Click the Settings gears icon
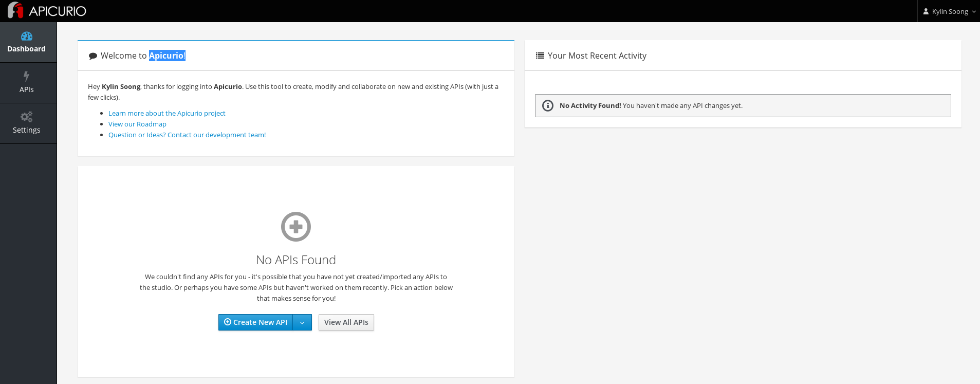 (x=27, y=117)
